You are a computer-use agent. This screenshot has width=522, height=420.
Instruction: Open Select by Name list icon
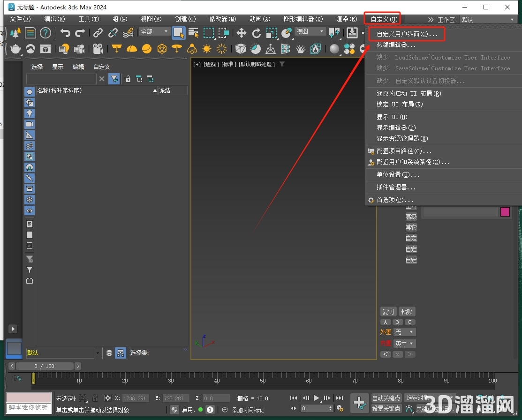coord(193,33)
